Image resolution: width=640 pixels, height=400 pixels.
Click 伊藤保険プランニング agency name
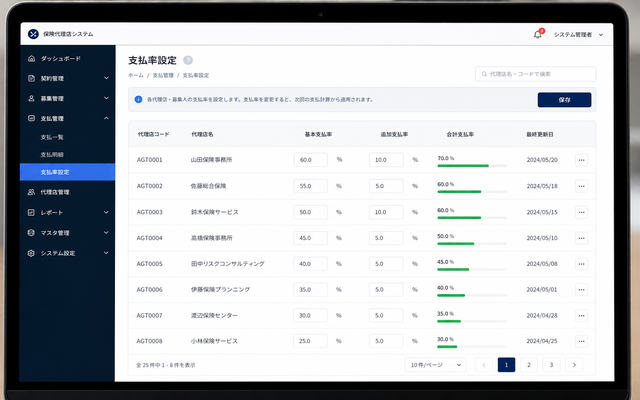[220, 290]
